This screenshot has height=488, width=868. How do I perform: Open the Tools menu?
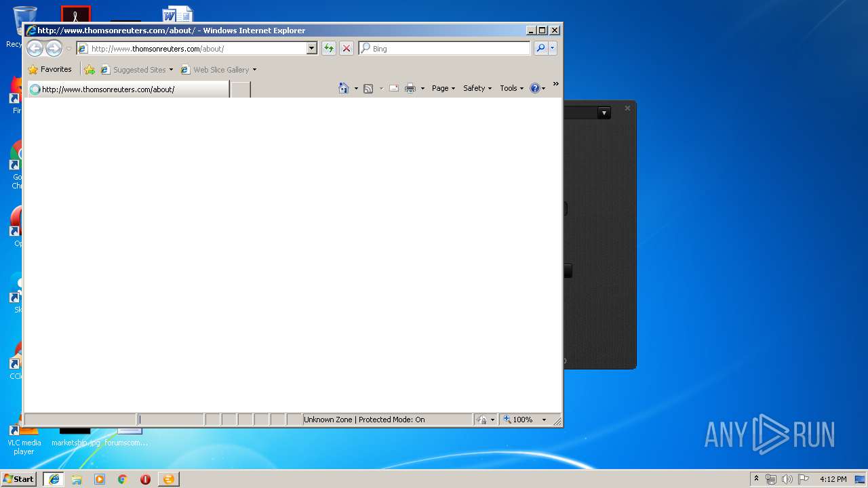tap(511, 88)
